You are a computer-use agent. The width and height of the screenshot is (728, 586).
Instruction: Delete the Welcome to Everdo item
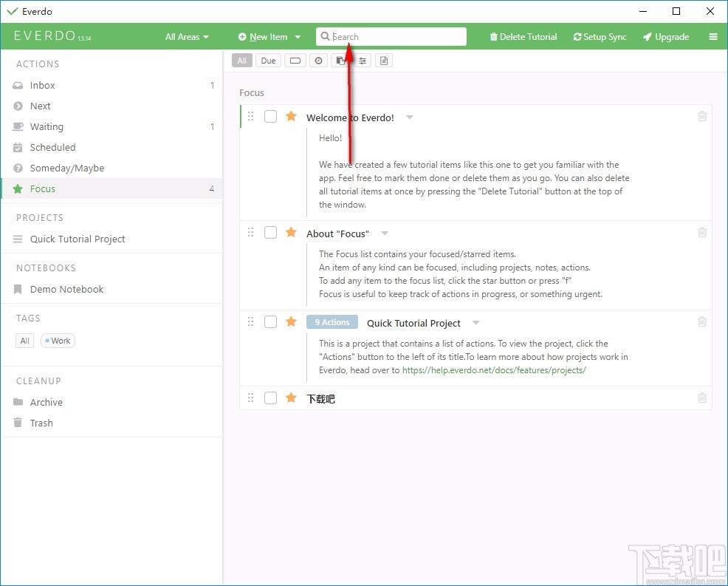tap(702, 117)
